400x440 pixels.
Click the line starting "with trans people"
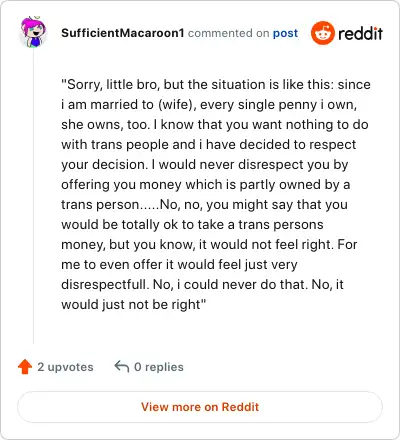pyautogui.click(x=209, y=144)
